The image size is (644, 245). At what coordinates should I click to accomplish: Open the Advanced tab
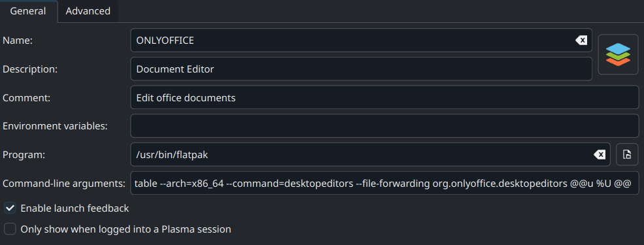88,11
